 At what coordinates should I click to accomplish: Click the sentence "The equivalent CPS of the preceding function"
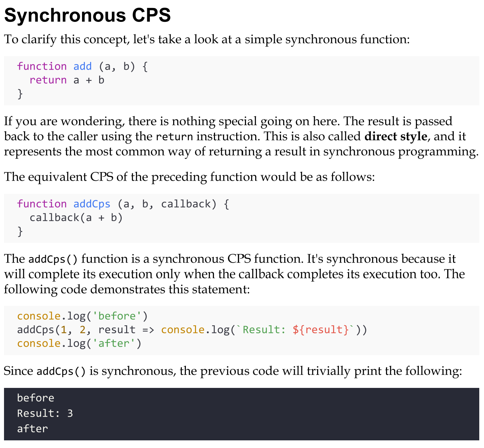pyautogui.click(x=190, y=177)
